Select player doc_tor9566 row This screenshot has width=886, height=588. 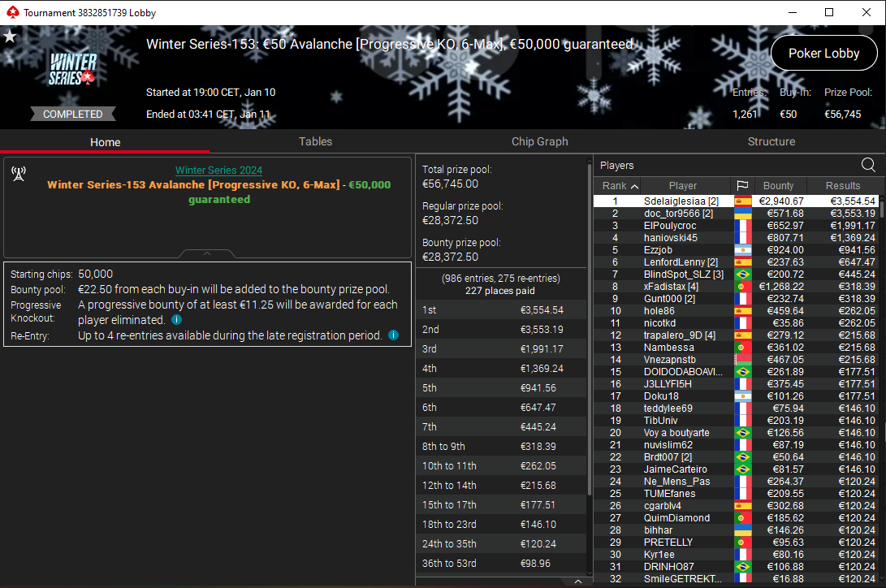pos(737,214)
